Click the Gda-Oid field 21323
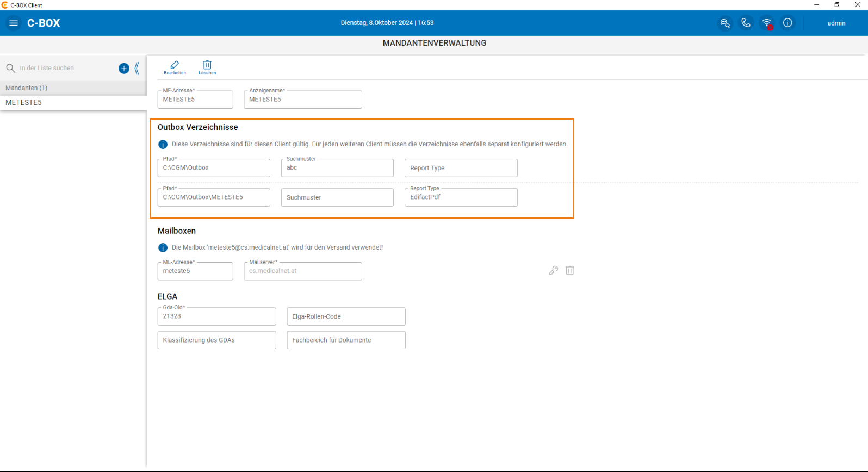 click(217, 316)
